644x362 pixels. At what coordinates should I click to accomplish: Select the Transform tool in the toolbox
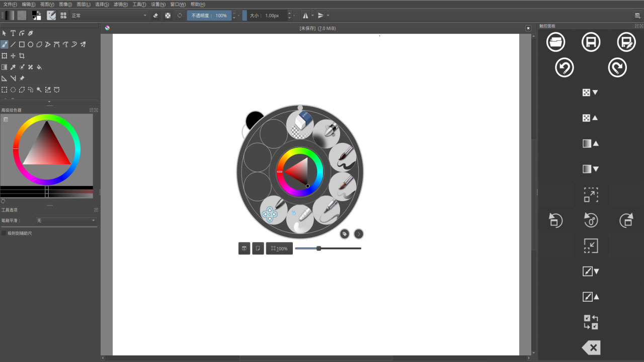[5, 56]
